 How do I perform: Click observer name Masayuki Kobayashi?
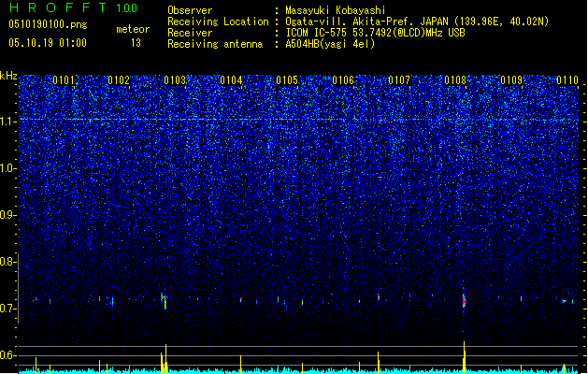[336, 10]
